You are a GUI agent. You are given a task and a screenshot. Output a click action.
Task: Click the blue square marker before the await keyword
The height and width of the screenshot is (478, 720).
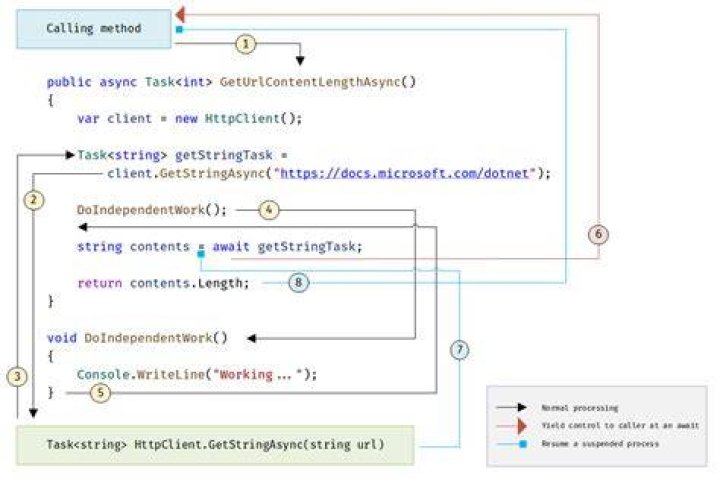coord(201,254)
